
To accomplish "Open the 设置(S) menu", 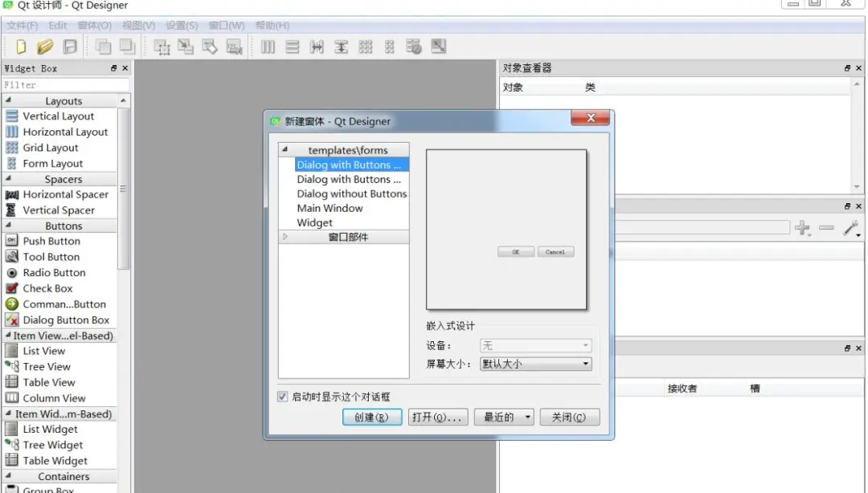I will click(x=182, y=26).
